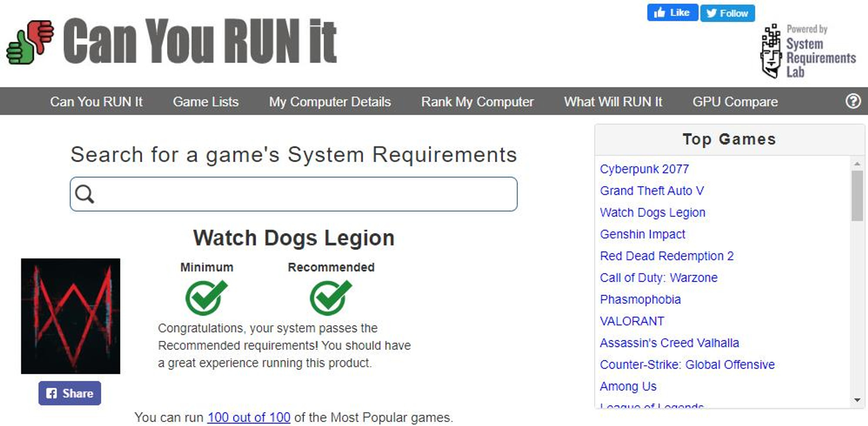Open the help question mark icon
Screen dimensions: 868x426
[x=853, y=101]
